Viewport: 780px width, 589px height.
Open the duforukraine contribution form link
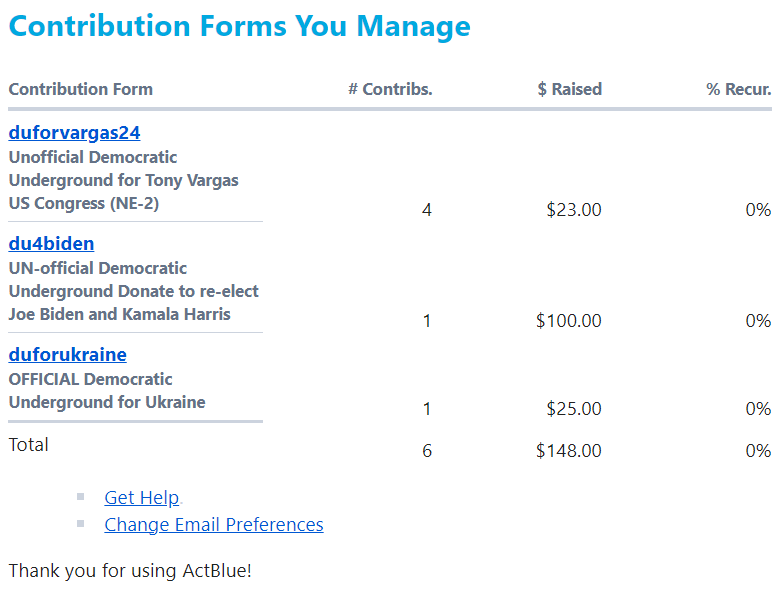click(x=67, y=354)
